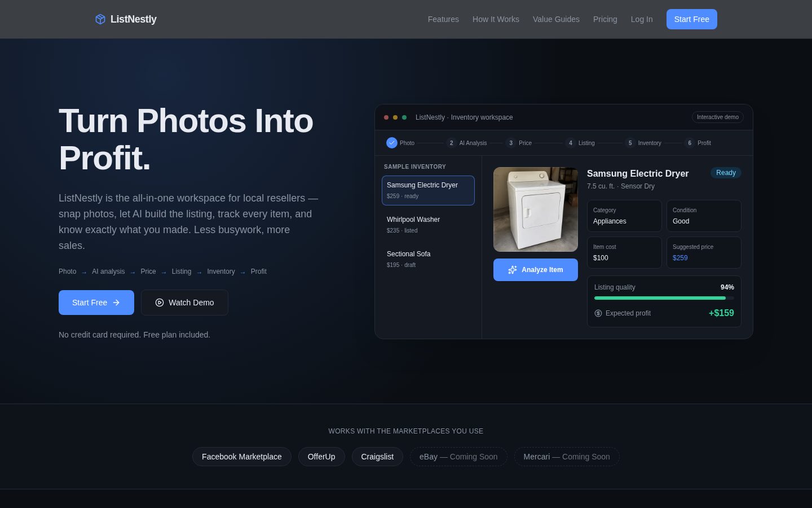Image resolution: width=812 pixels, height=508 pixels.
Task: Select step 6 Profit
Action: (x=698, y=143)
